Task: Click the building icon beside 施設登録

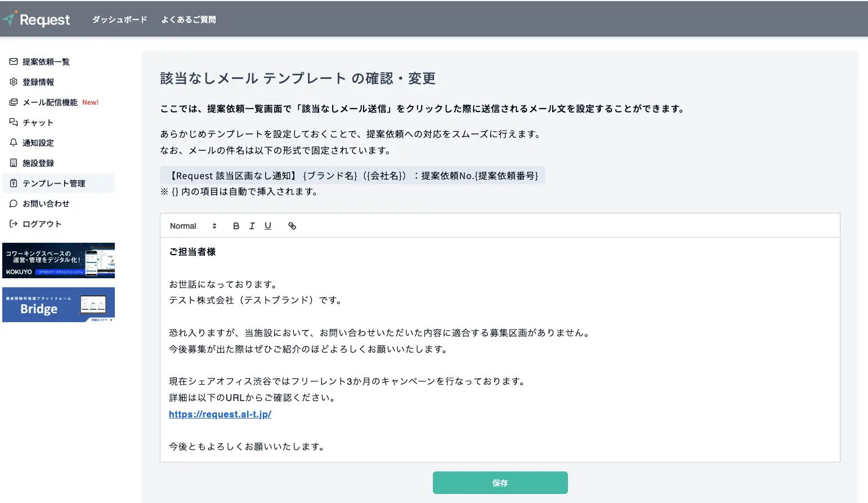Action: coord(14,163)
